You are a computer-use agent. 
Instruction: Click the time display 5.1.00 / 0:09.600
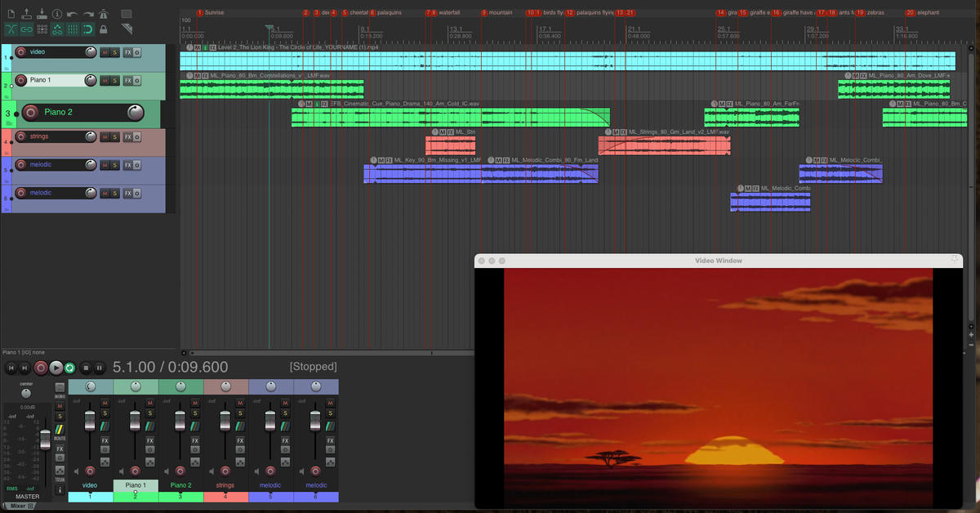pyautogui.click(x=171, y=368)
